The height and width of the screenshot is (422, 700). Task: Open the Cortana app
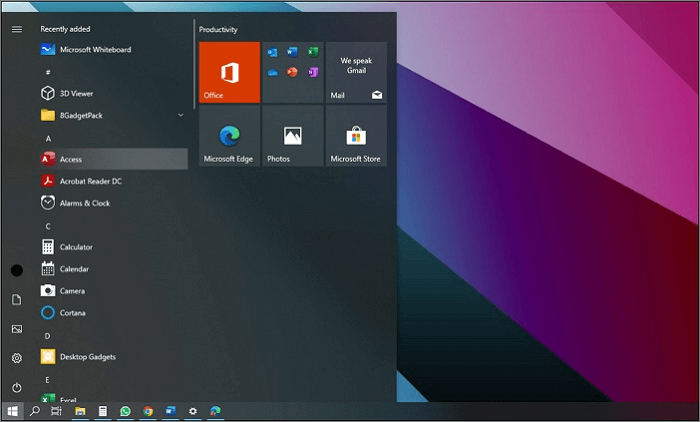73,313
